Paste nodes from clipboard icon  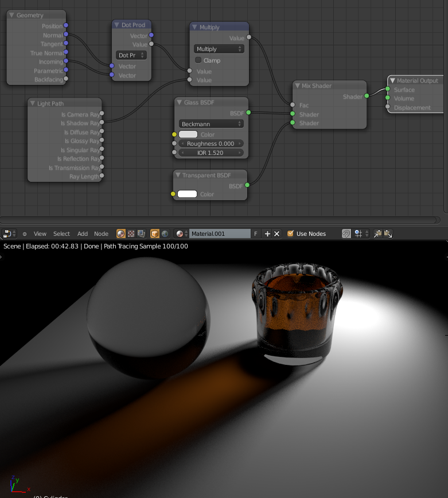coord(388,234)
